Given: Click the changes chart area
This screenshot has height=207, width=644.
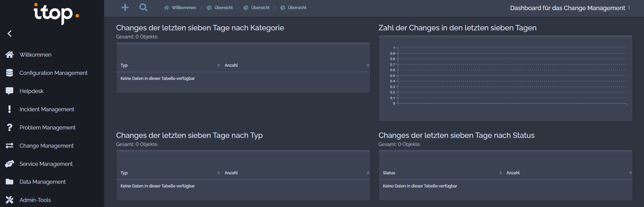Looking at the screenshot, I should [x=512, y=76].
